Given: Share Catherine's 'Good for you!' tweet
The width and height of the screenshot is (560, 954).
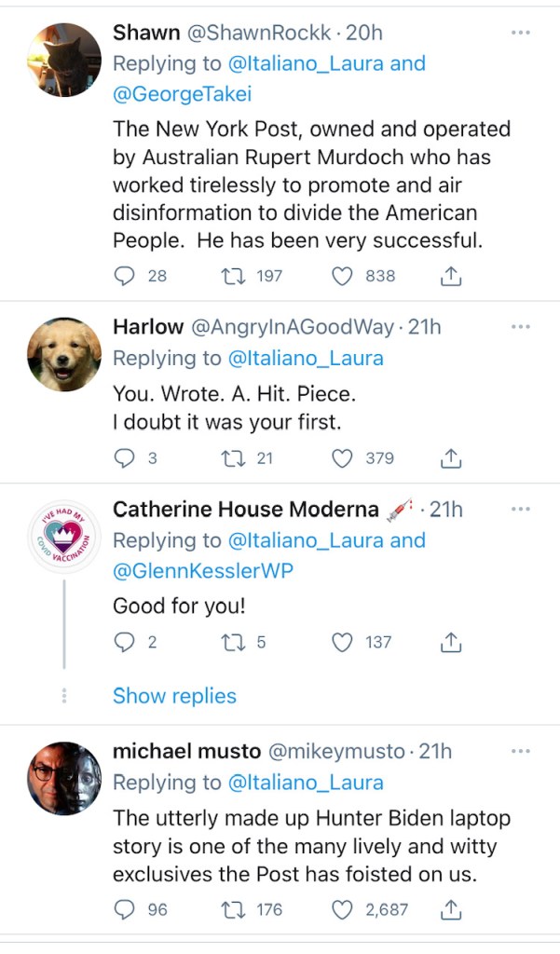Looking at the screenshot, I should click(449, 642).
